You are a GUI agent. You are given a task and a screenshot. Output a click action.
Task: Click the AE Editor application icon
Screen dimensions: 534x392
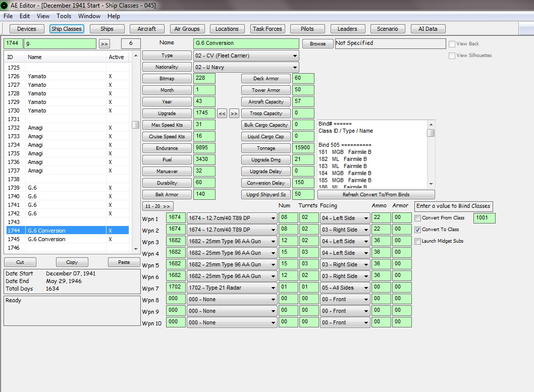coord(4,5)
